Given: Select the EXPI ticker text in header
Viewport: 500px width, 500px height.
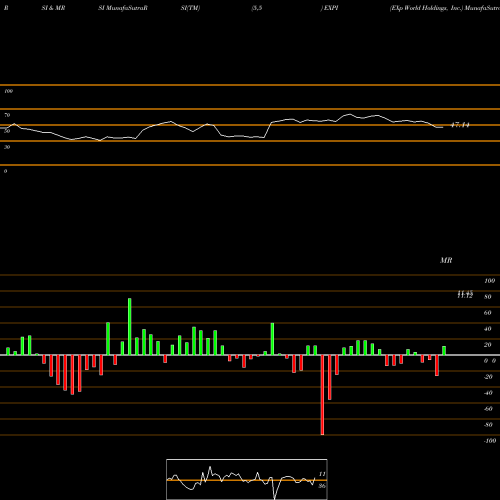Looking at the screenshot, I should 330,8.
